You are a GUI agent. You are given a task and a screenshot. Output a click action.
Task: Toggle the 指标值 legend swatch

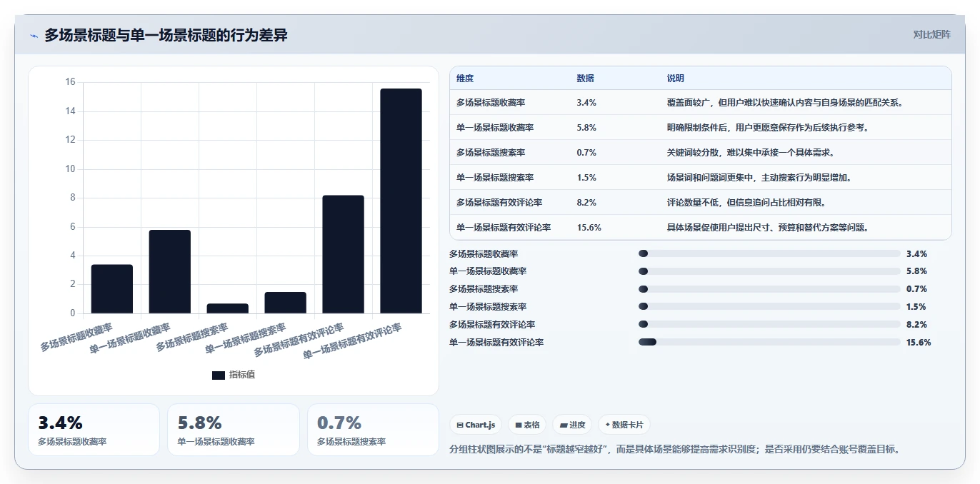coord(219,375)
